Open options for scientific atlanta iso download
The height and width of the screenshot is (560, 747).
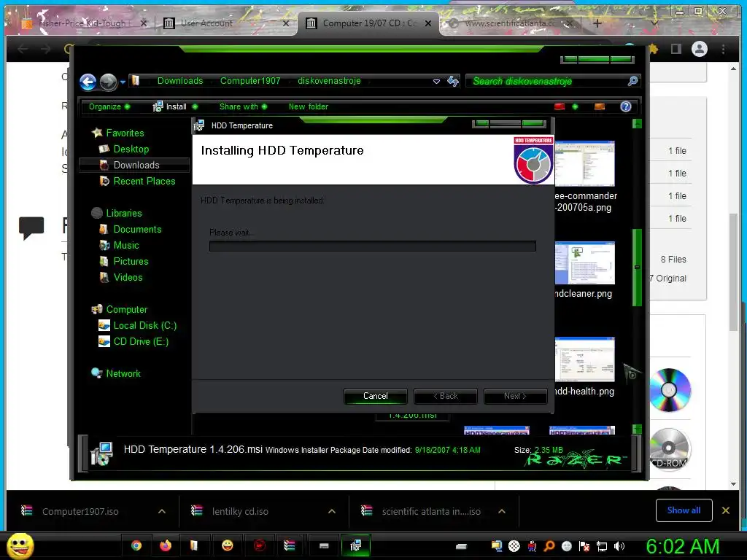coord(502,511)
